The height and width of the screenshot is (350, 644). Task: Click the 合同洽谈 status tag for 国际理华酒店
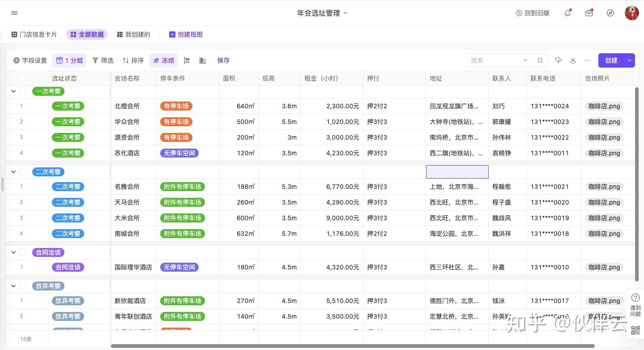[x=68, y=267]
